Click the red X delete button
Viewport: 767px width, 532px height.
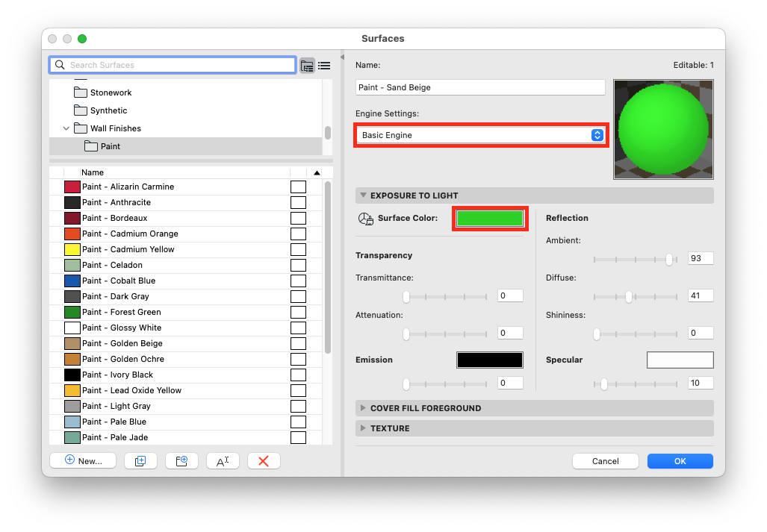click(x=264, y=460)
